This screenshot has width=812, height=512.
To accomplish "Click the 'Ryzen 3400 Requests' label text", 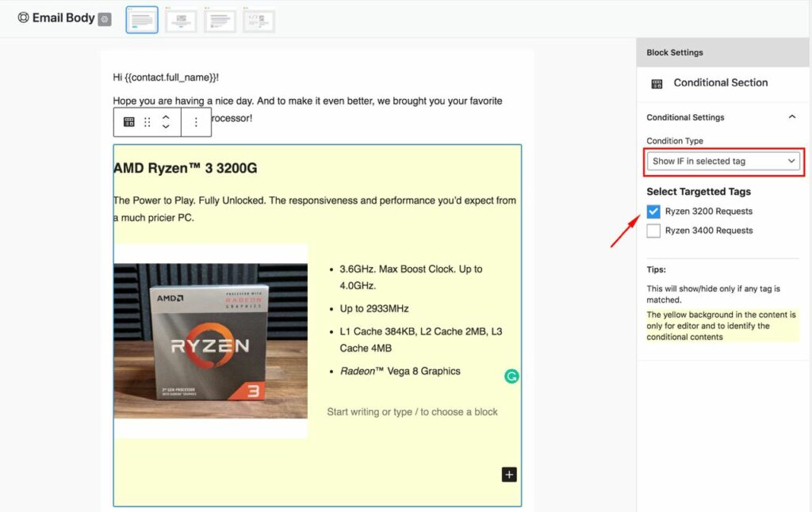I will click(709, 231).
